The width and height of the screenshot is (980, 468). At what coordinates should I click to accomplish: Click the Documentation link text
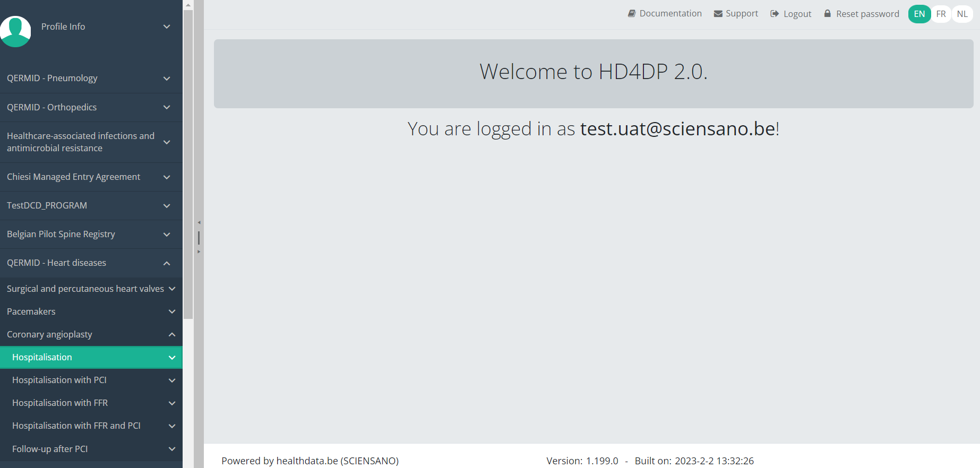pos(670,13)
